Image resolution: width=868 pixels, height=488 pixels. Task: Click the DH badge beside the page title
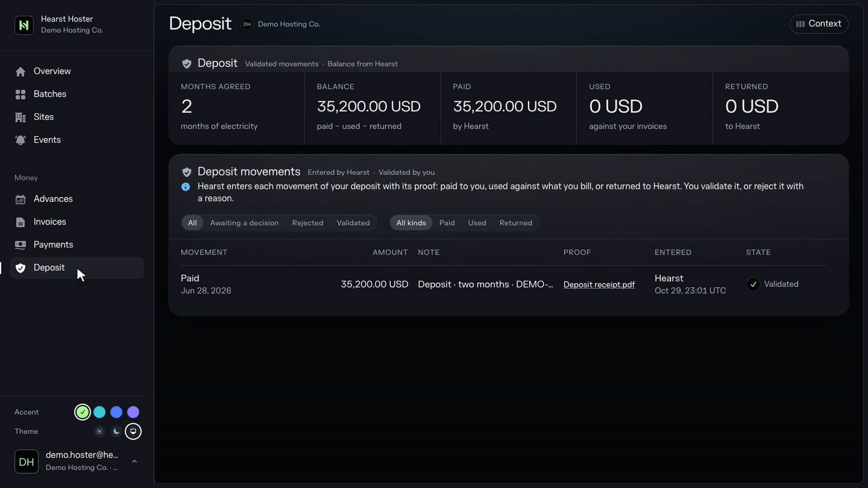click(x=247, y=24)
